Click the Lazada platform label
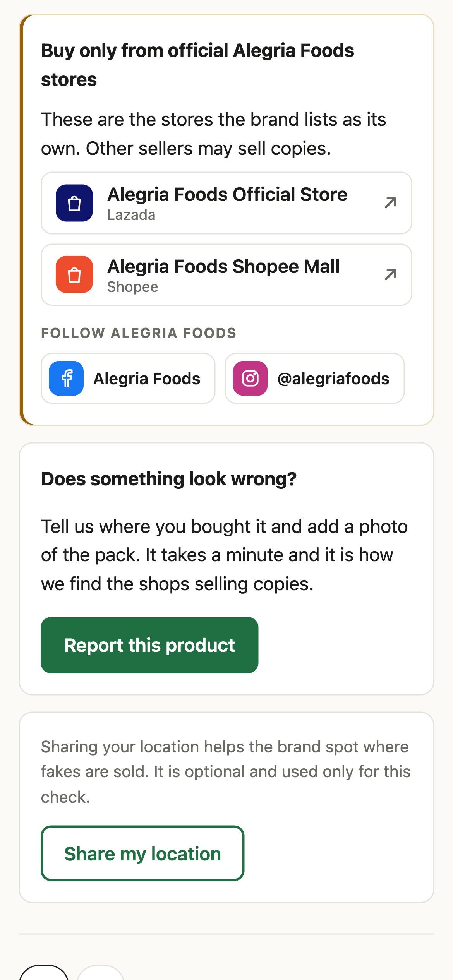The height and width of the screenshot is (980, 453). (131, 215)
